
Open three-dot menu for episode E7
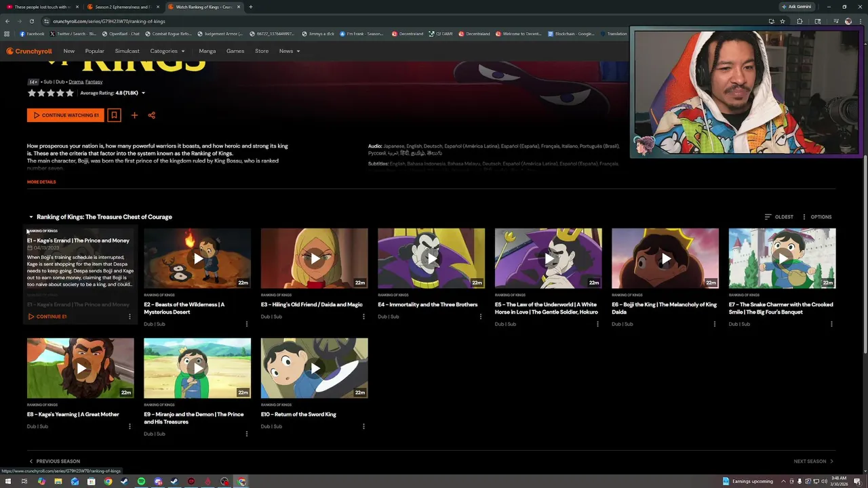point(831,324)
